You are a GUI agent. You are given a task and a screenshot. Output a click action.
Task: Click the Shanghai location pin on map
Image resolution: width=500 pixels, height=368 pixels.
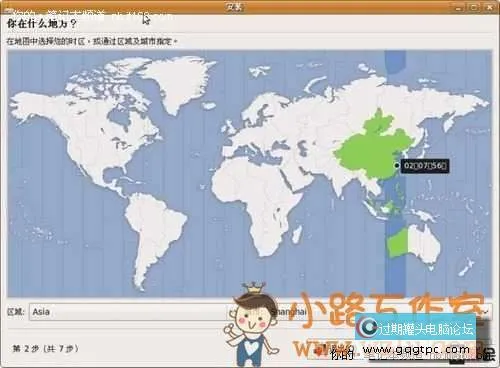[396, 165]
